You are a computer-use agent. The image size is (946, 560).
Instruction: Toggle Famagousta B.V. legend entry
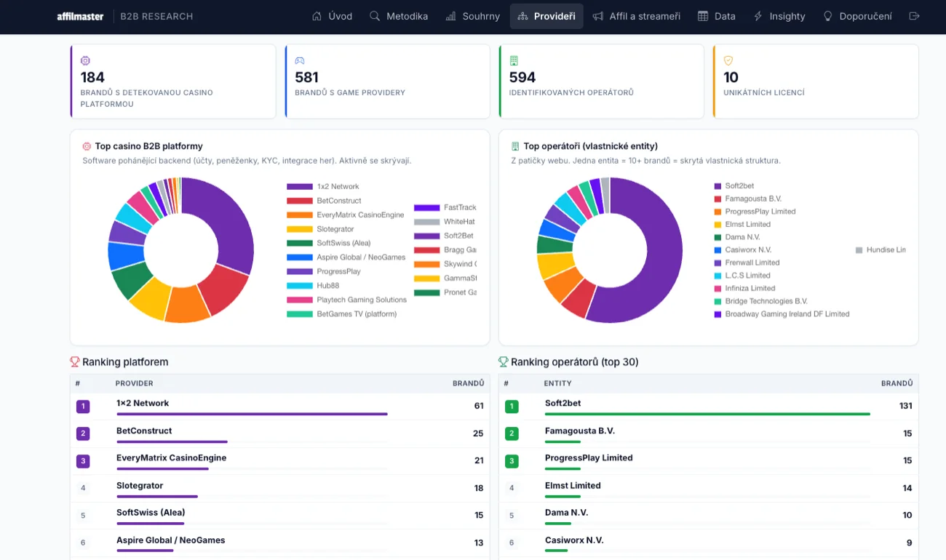(748, 199)
